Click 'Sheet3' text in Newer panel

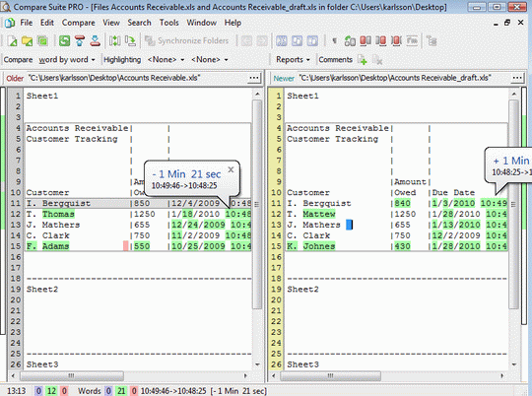coord(303,364)
